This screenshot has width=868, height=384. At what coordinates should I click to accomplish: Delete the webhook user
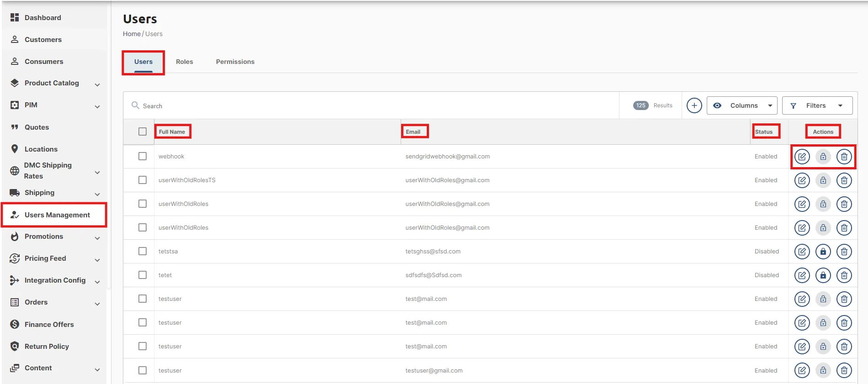(844, 157)
